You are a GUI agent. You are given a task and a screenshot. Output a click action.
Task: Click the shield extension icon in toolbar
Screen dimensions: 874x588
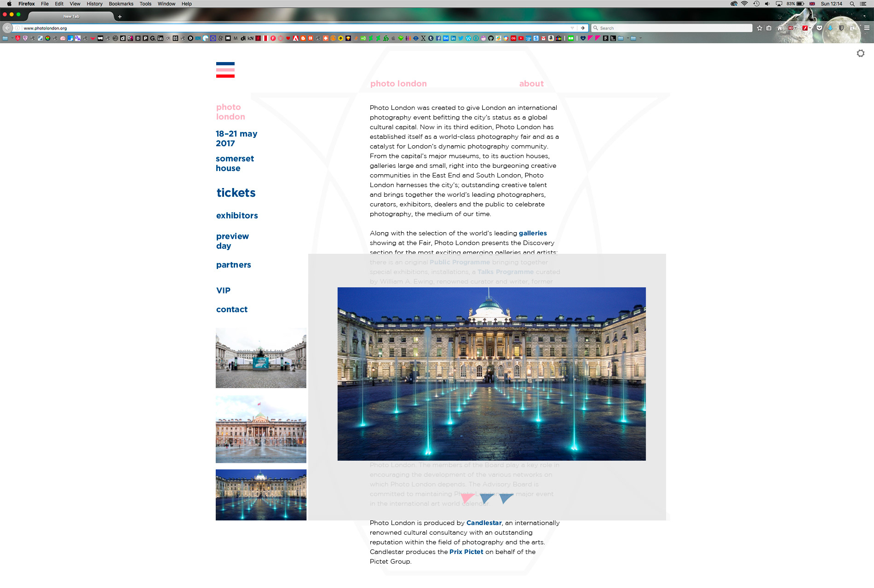point(841,28)
